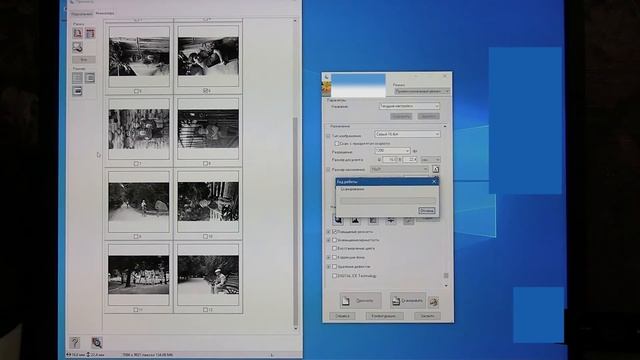Viewport: 640px width, 360px height.
Task: Open the 'Конфигурация' (Configuration) button
Action: (x=384, y=316)
